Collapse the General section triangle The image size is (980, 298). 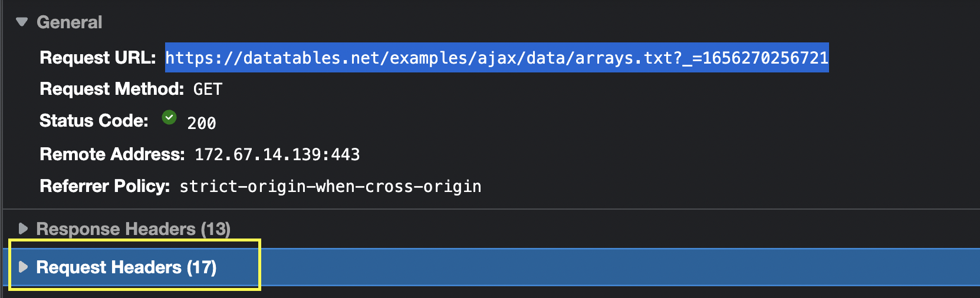(22, 22)
